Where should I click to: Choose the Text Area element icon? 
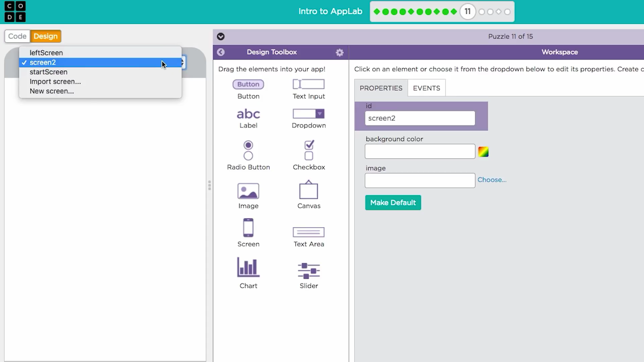pyautogui.click(x=308, y=232)
